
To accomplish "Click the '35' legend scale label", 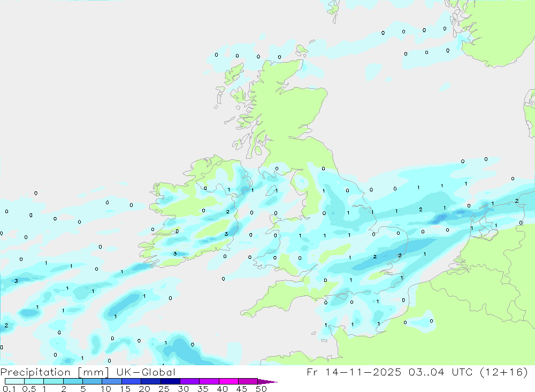I will tap(203, 389).
